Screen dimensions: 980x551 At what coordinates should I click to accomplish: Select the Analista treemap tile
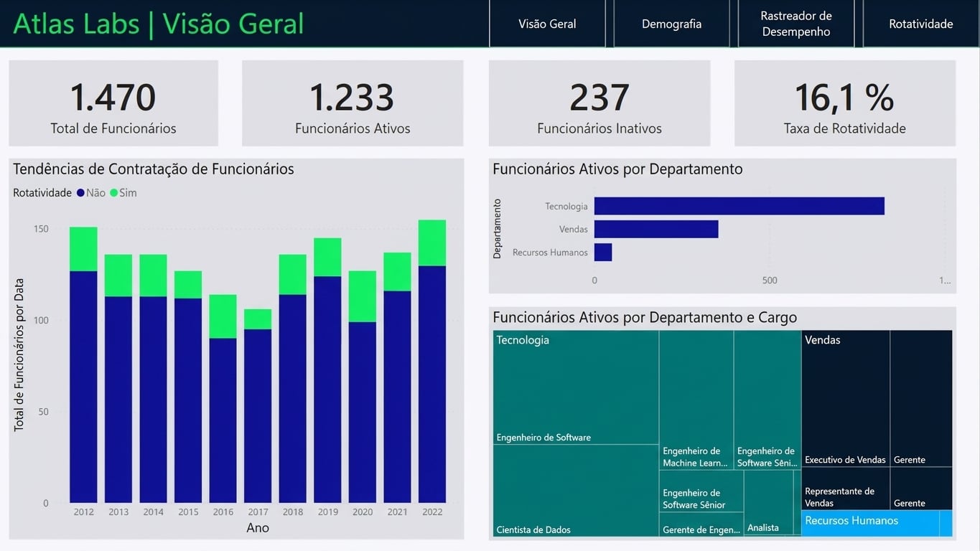pyautogui.click(x=769, y=502)
